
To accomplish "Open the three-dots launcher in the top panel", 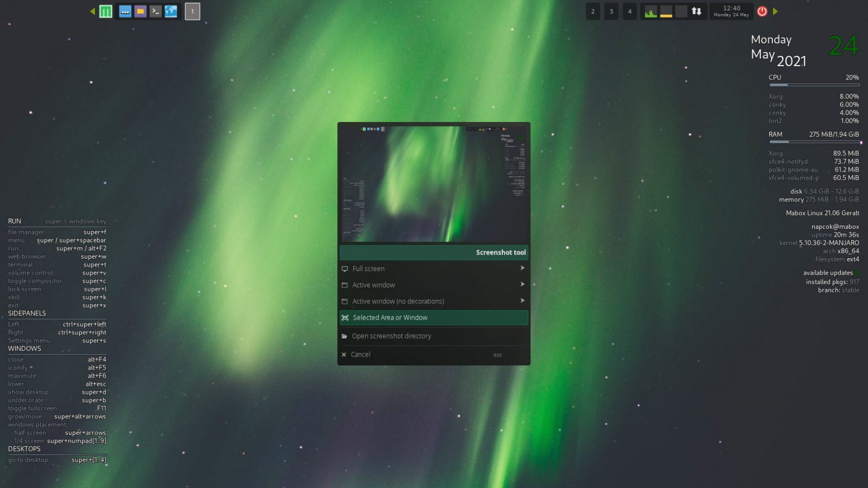I will (x=125, y=11).
